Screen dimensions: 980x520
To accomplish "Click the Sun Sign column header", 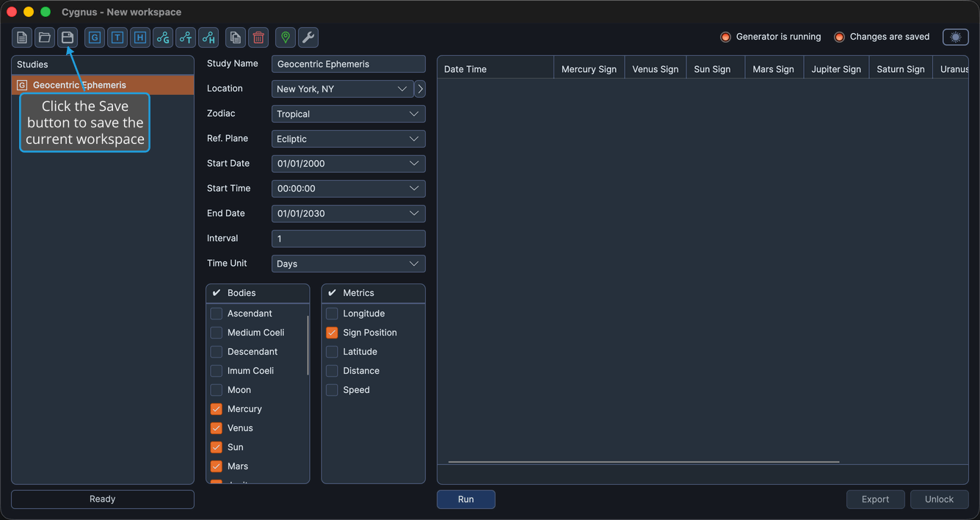I will 715,69.
